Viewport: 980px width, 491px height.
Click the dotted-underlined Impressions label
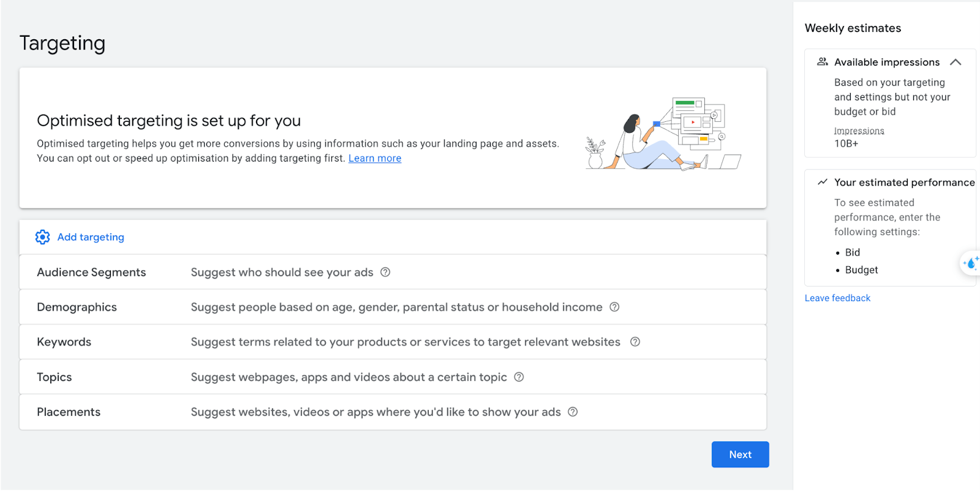click(x=859, y=131)
